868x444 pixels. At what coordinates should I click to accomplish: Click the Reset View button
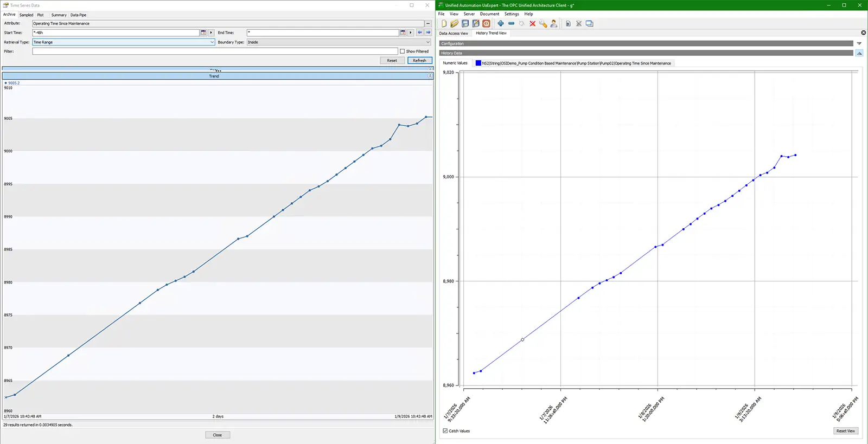coord(845,431)
